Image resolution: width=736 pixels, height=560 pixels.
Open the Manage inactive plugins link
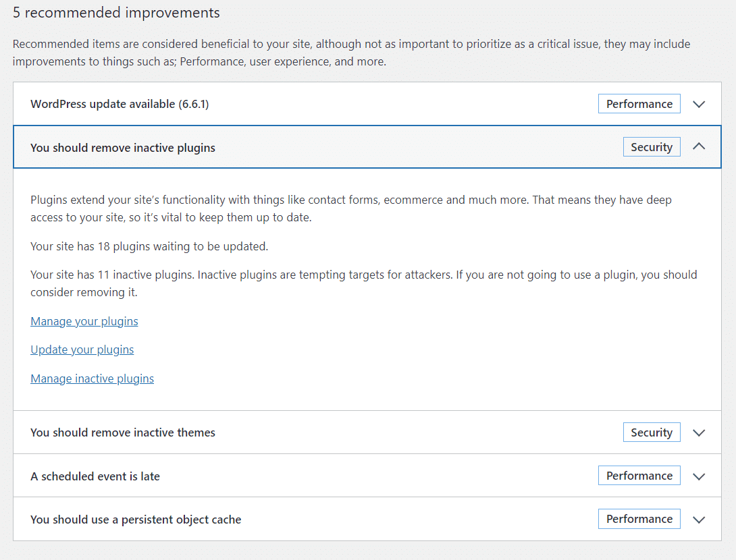92,379
